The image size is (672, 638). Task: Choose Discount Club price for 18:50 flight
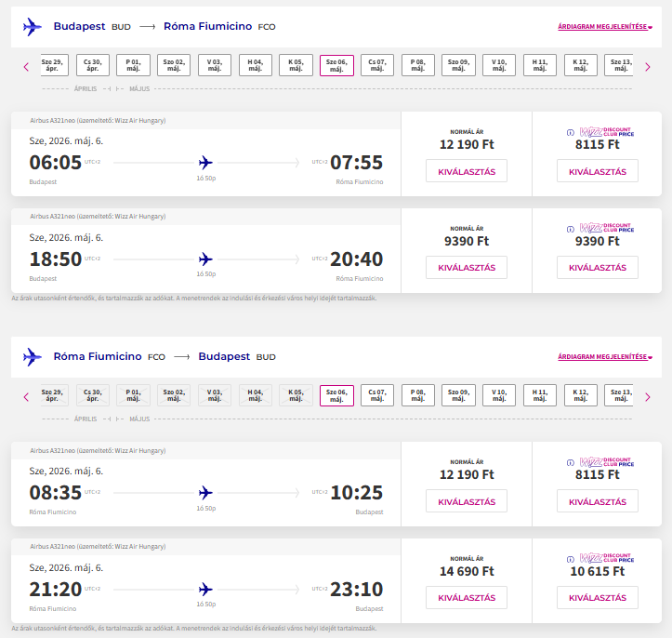click(597, 268)
